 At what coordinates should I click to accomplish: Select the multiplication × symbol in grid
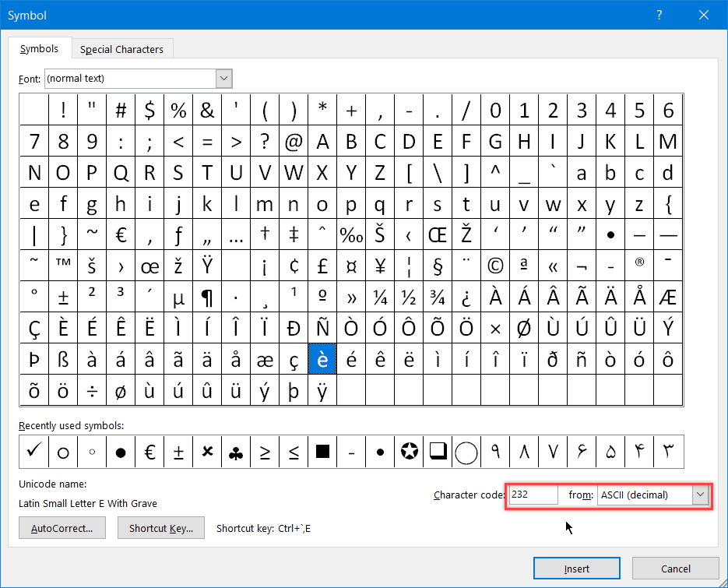[495, 329]
